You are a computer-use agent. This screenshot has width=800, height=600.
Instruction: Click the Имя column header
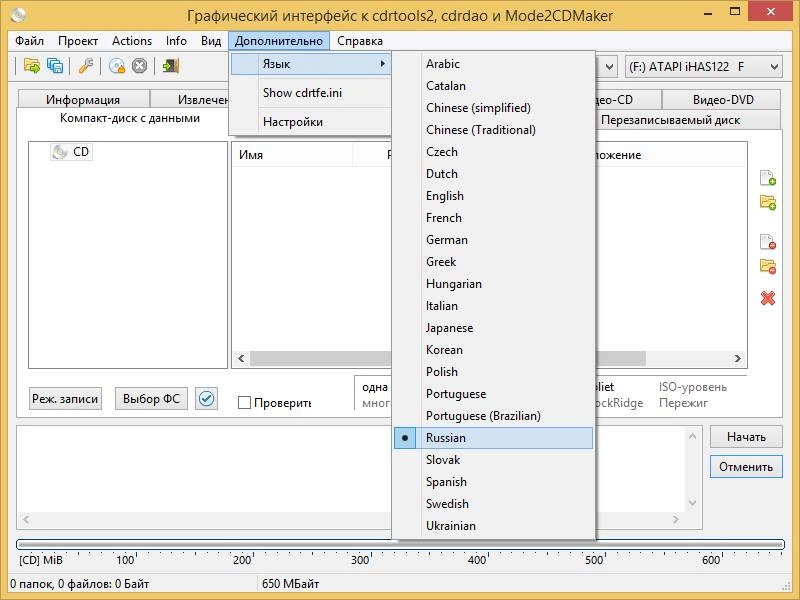292,155
